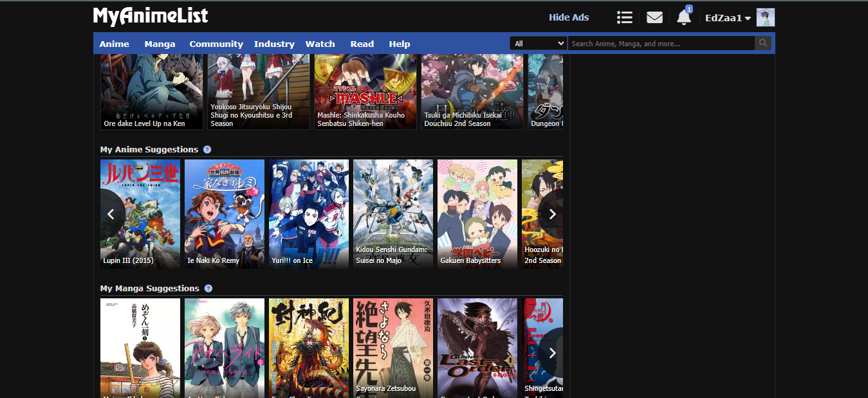Viewport: 868px width, 398px height.
Task: Open the All search category dropdown
Action: (x=538, y=44)
